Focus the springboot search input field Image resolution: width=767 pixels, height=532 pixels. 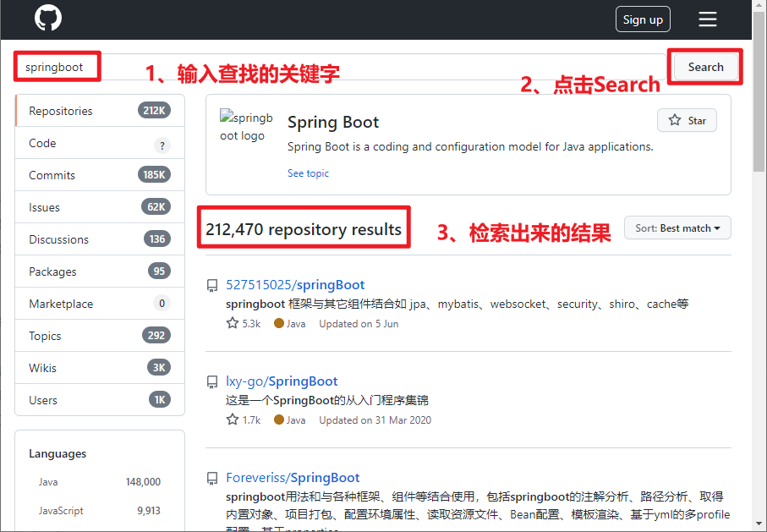click(339, 67)
